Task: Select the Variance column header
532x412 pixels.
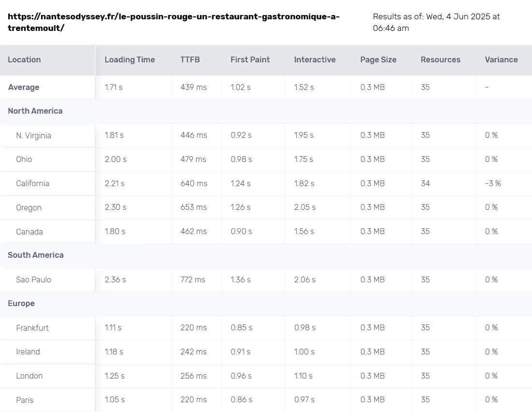Action: point(501,60)
